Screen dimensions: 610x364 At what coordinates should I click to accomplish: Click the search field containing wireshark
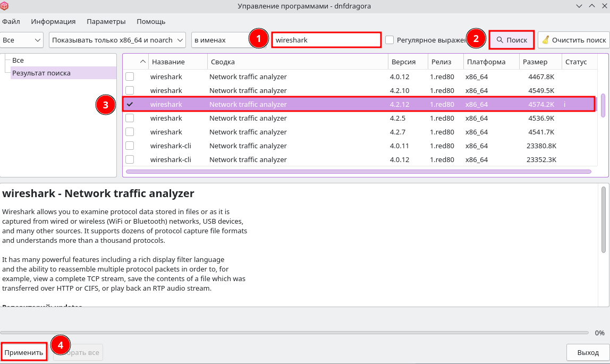pyautogui.click(x=326, y=40)
